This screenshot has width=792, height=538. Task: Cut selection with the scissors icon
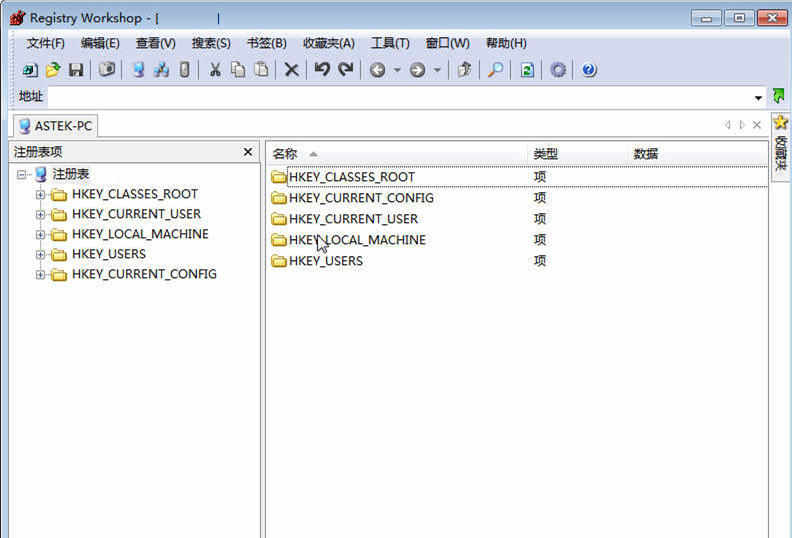215,70
